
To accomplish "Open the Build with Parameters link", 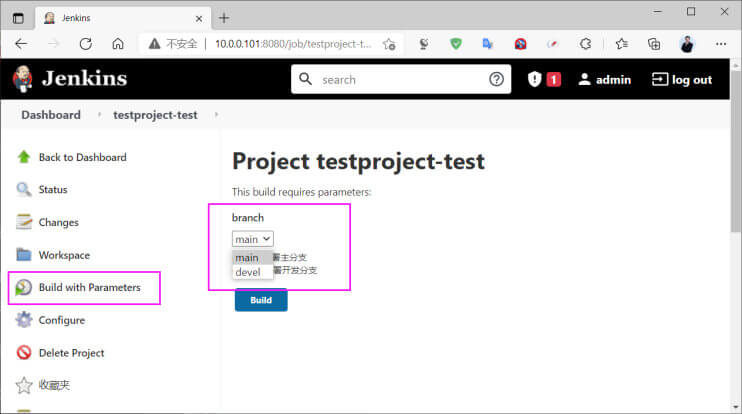I will point(89,287).
